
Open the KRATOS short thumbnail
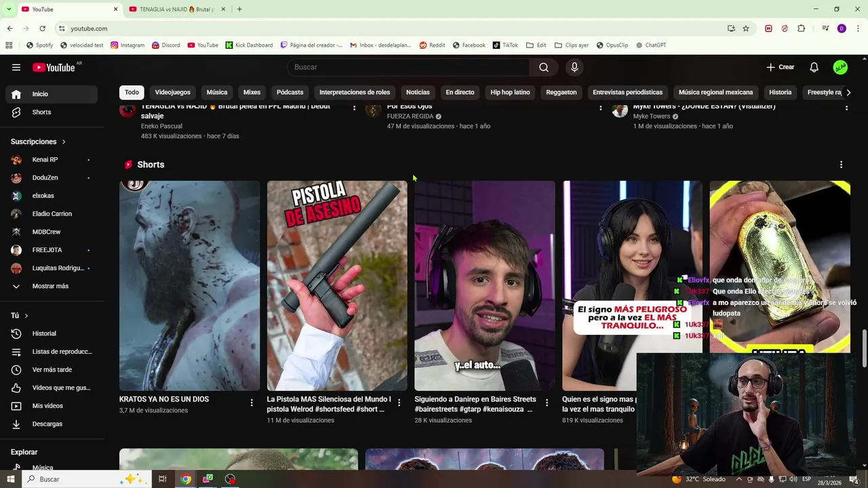click(x=189, y=285)
